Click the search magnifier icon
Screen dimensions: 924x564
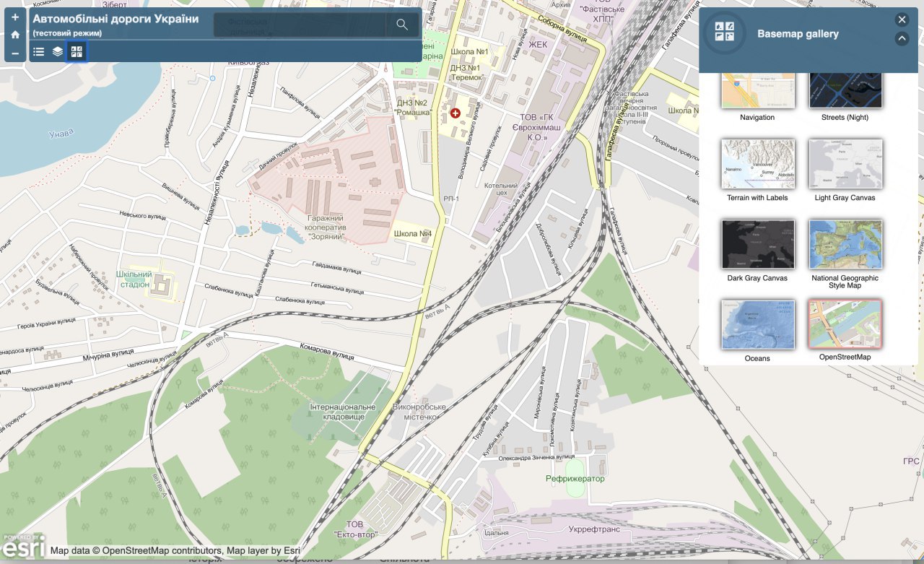[402, 25]
